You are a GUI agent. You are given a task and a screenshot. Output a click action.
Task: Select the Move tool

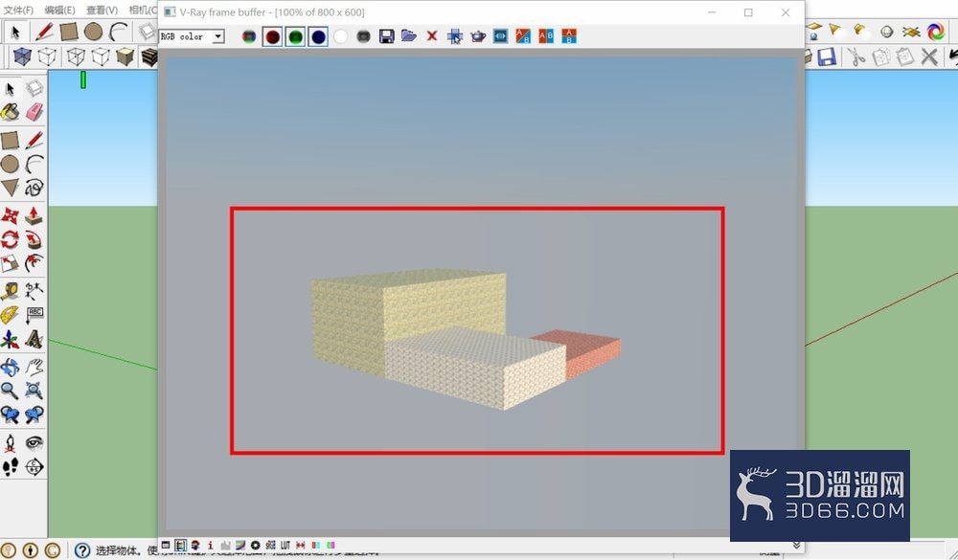(10, 215)
